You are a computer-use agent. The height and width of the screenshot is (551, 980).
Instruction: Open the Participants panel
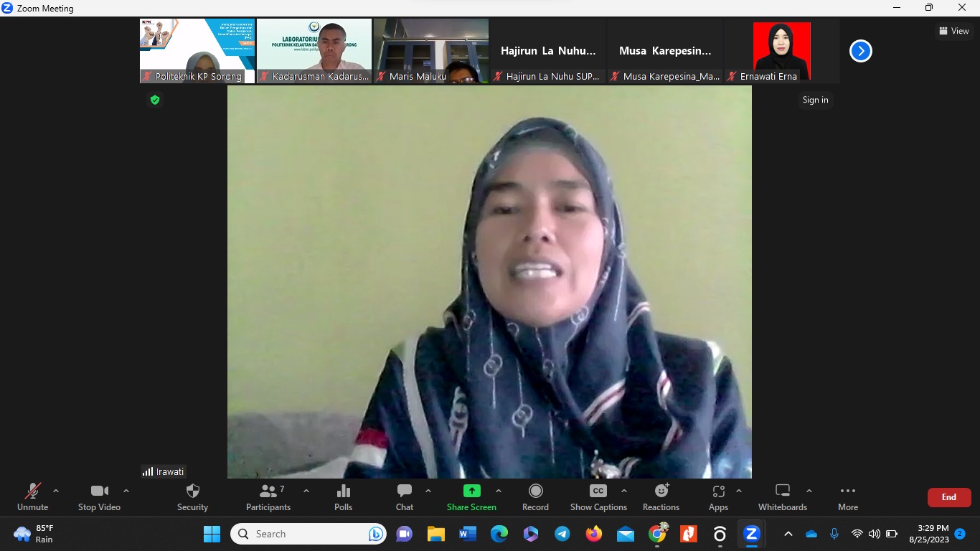click(268, 497)
